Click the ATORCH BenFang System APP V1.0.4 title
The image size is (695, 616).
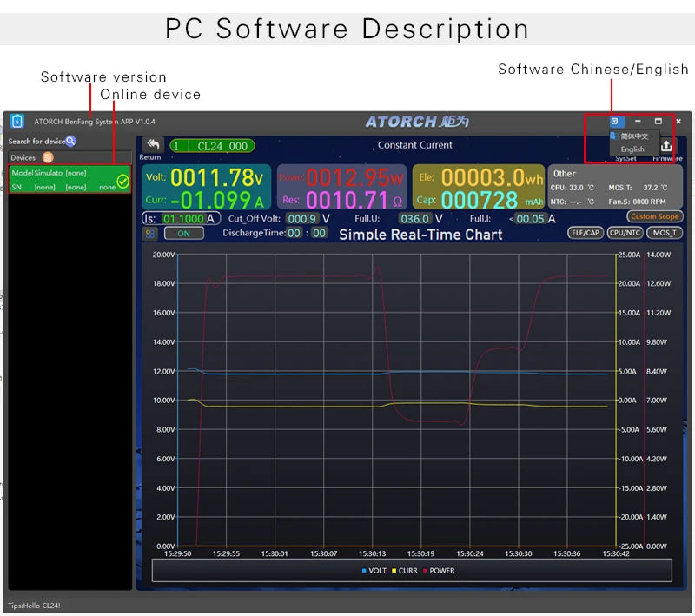(x=95, y=122)
